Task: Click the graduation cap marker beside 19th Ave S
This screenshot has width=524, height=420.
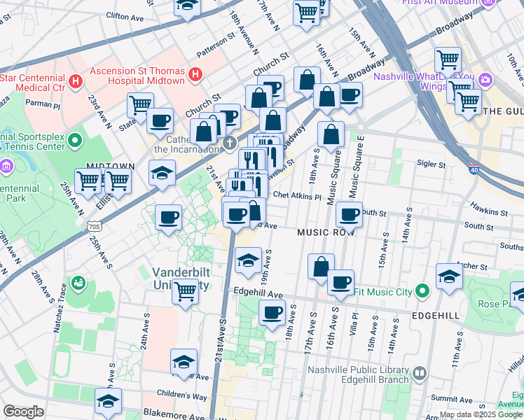Action: click(x=248, y=262)
